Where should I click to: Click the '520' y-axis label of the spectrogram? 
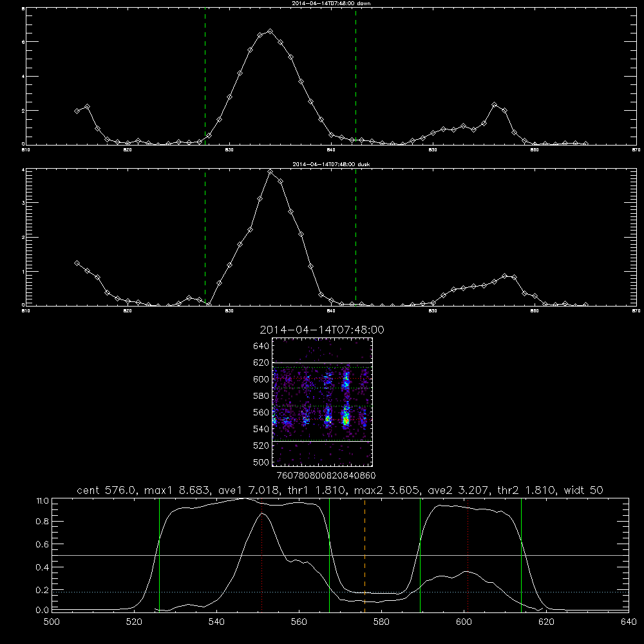click(261, 446)
